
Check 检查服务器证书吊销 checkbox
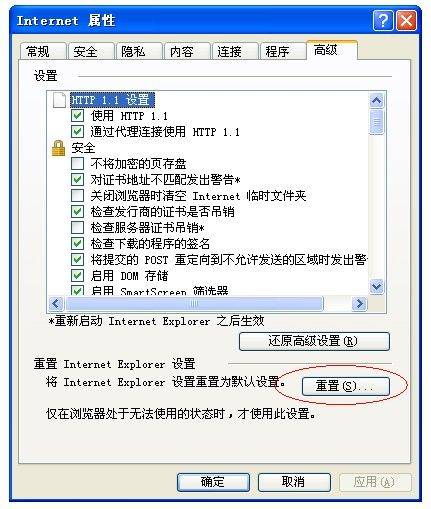(77, 228)
